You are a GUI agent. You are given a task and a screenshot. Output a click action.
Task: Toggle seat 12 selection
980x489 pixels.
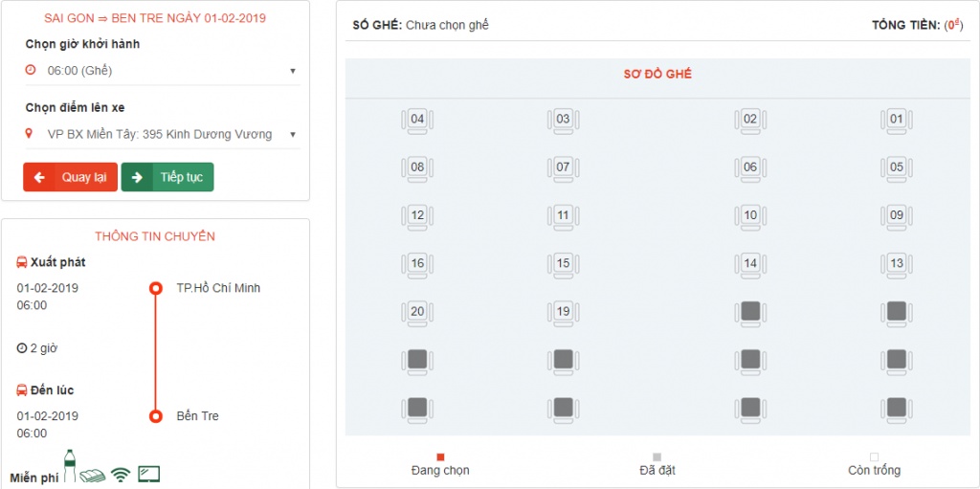point(417,217)
